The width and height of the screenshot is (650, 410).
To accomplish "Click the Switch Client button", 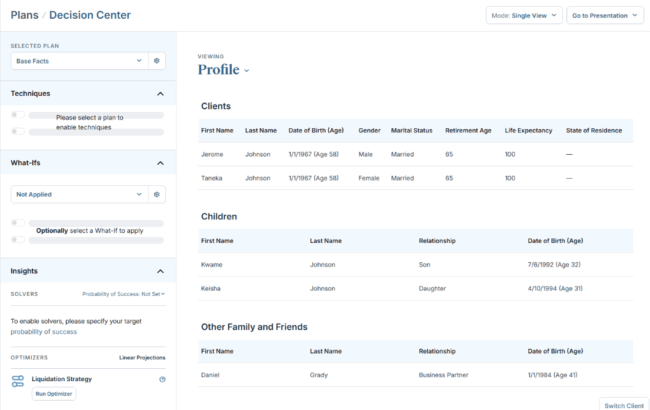I will click(x=624, y=405).
